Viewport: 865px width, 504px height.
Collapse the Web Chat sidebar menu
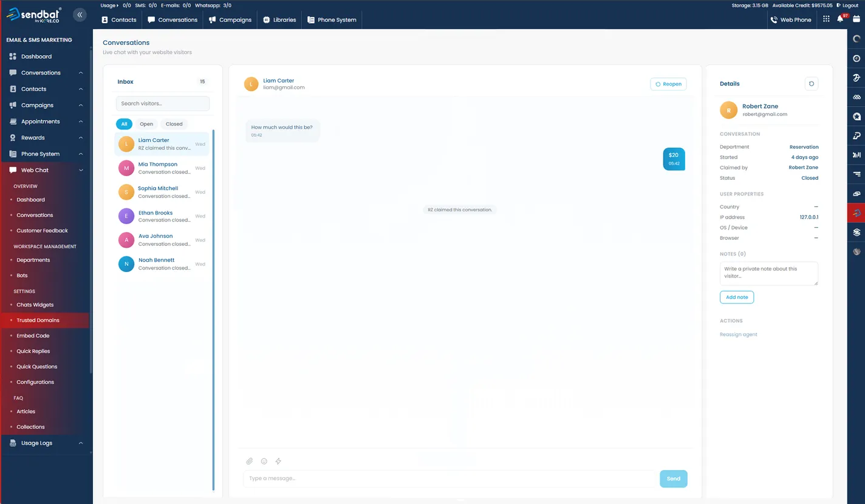[81, 171]
